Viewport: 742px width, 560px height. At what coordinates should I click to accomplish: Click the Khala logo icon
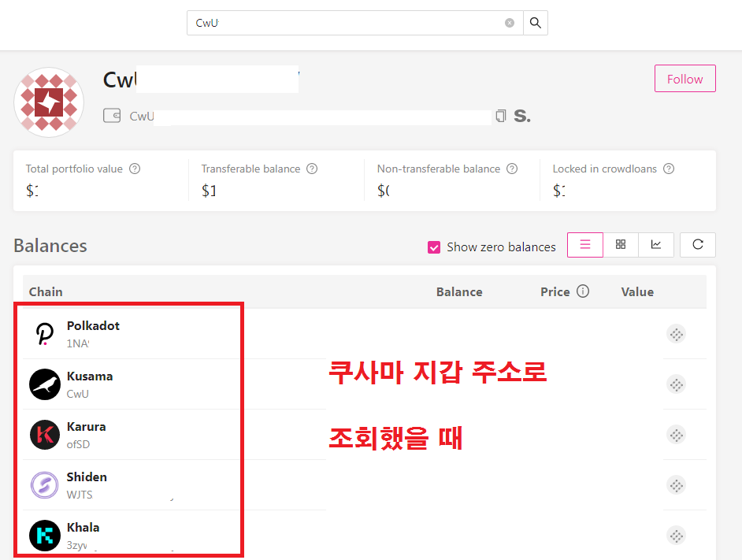[45, 536]
